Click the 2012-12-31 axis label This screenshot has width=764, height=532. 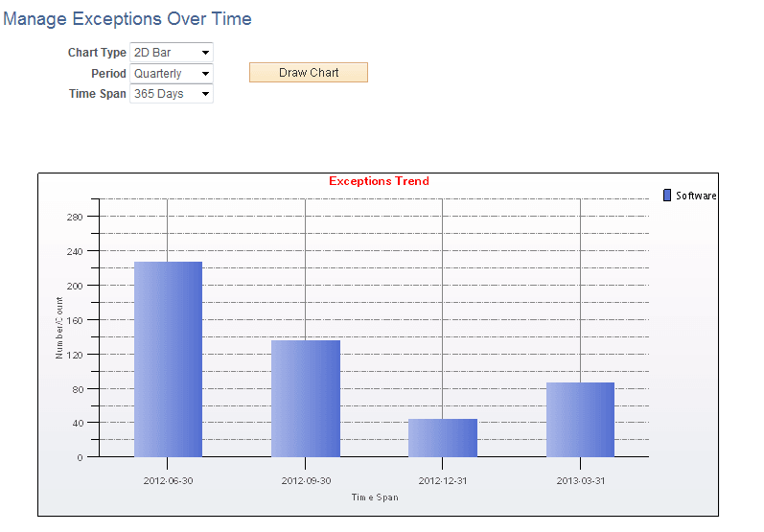(443, 481)
